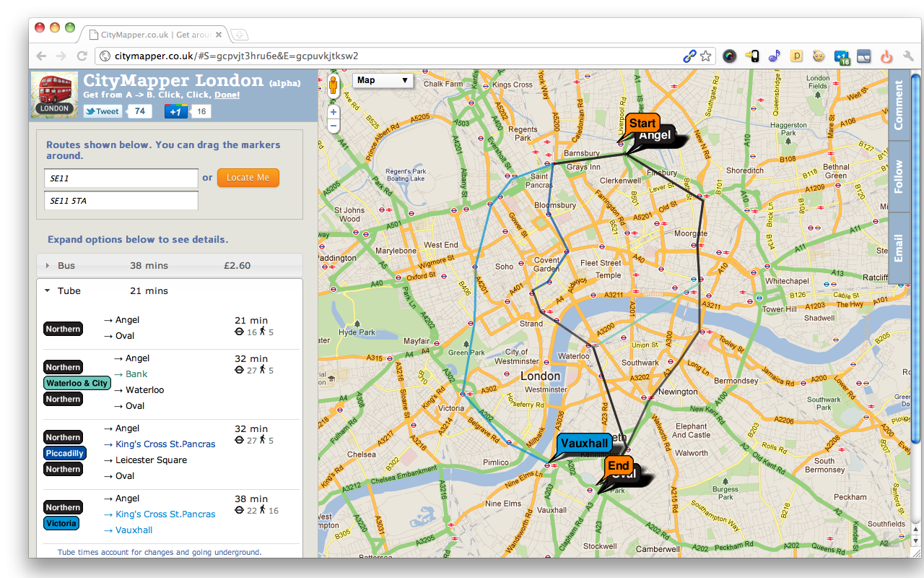Viewport: 924px width, 578px height.
Task: Open a new browser tab
Action: tap(239, 35)
